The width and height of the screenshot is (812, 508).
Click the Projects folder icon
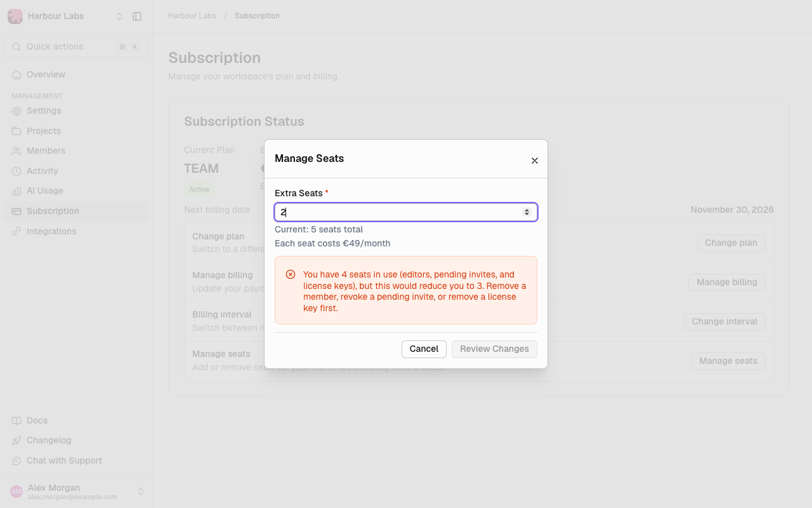[16, 131]
